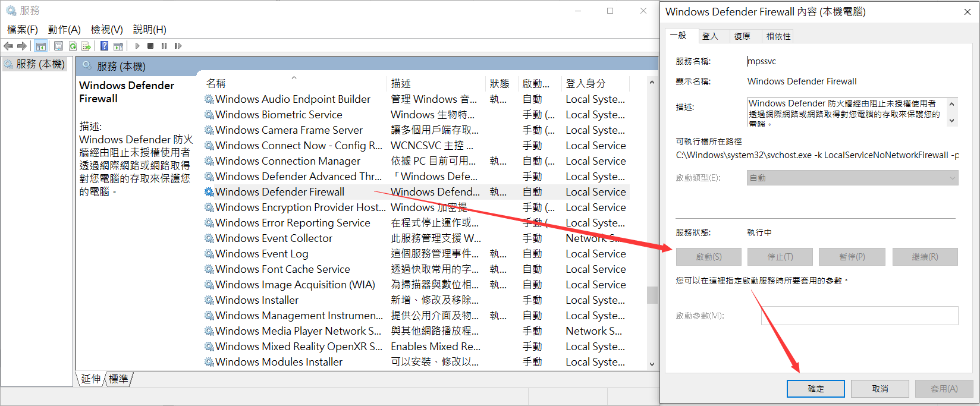
Task: Open the 啟動類型 dropdown
Action: pyautogui.click(x=852, y=178)
